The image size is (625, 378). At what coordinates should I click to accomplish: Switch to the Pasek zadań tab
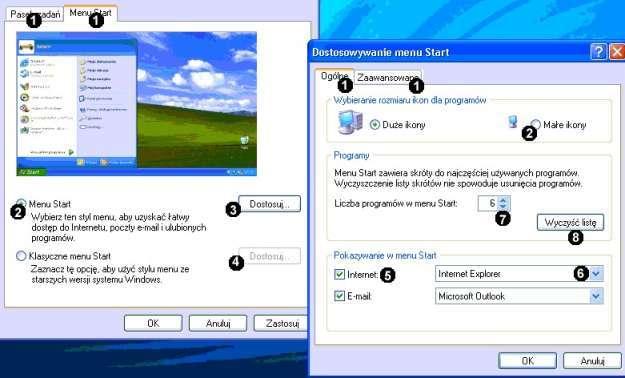pyautogui.click(x=35, y=14)
